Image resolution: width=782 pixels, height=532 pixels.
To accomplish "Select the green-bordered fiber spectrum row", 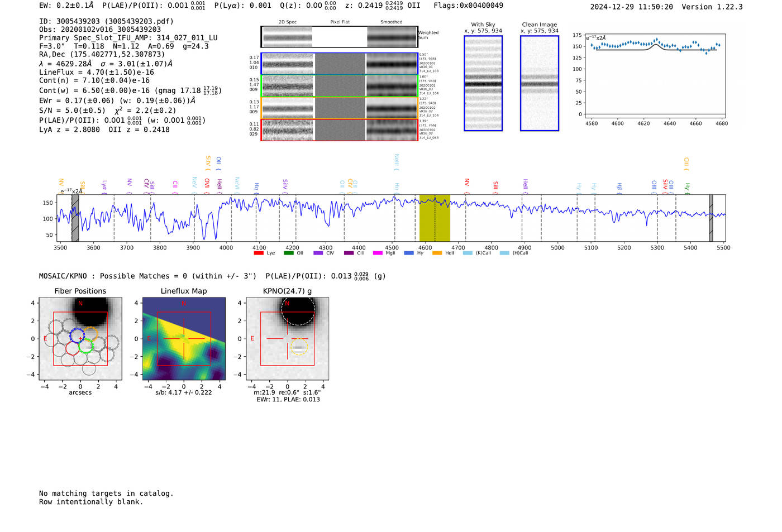I will tap(339, 86).
